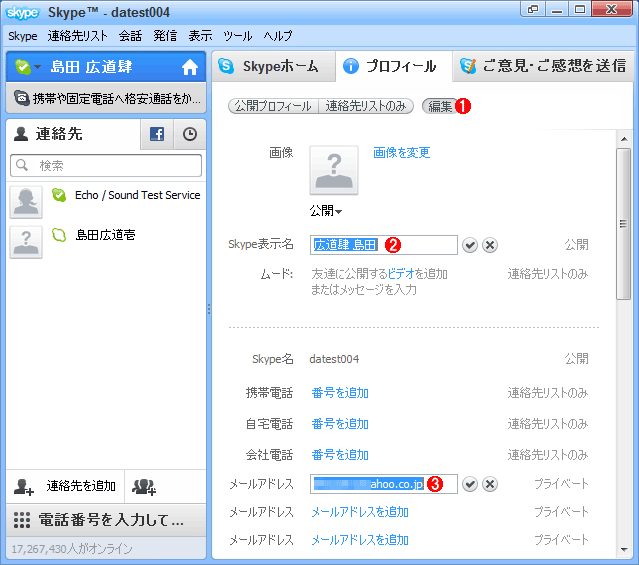Viewport: 639px width, 565px height.
Task: Click the ムード message area
Action: [x=379, y=281]
